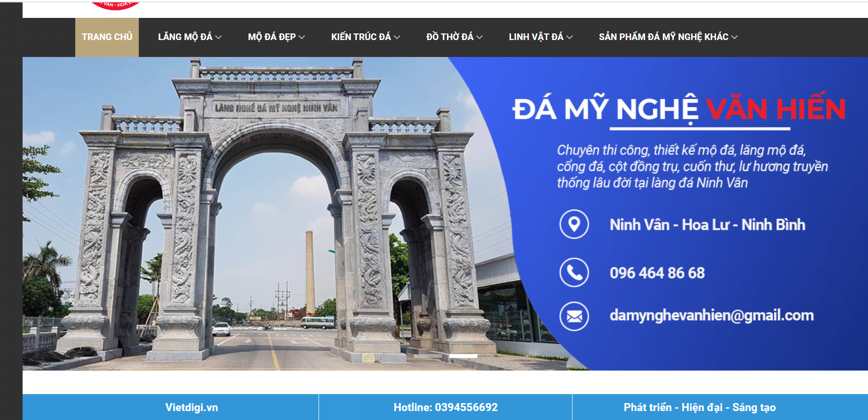This screenshot has height=420, width=868.
Task: Expand the LINH VẬT ĐÁ chevron
Action: tap(570, 37)
